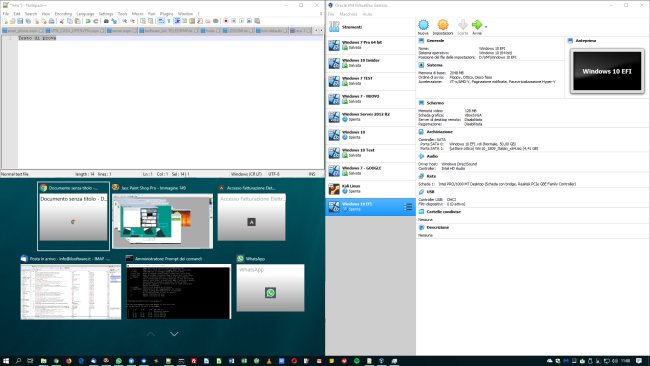Open the Settings menu in Notepad++
The image size is (650, 366).
tap(106, 14)
